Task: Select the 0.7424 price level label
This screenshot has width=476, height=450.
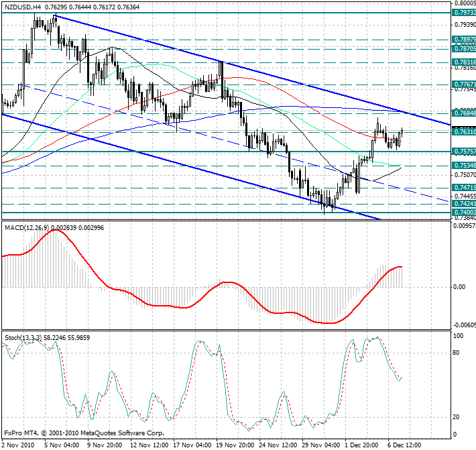Action: pyautogui.click(x=464, y=203)
